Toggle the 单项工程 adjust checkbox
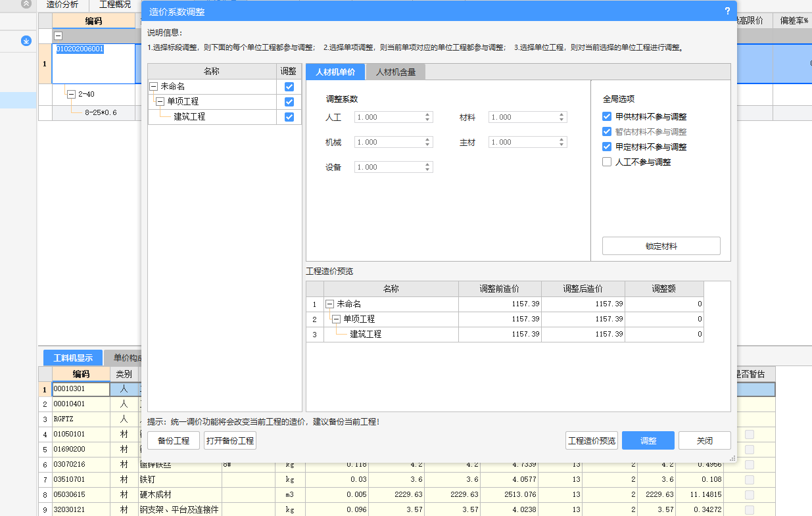 289,102
